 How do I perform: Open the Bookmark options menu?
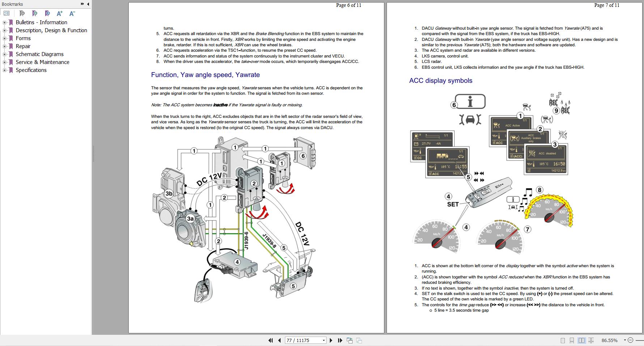pyautogui.click(x=7, y=13)
